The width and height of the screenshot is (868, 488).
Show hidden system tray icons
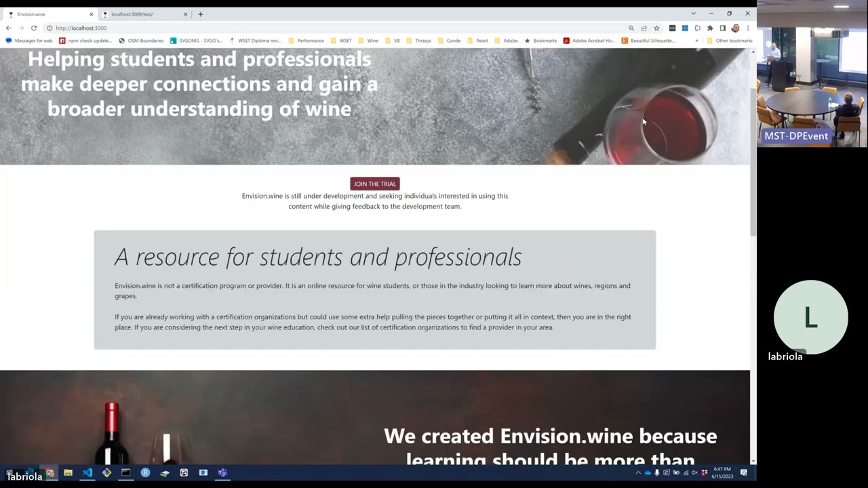tap(638, 472)
